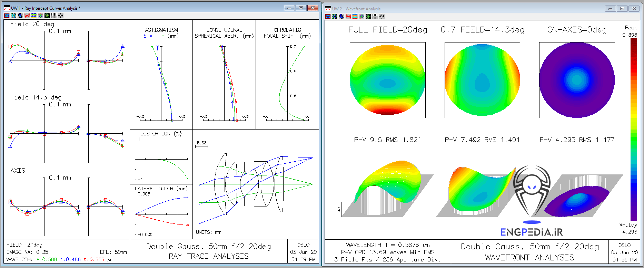
Task: Click the arrows pan icon in UW 2 toolbar
Action: point(382,16)
